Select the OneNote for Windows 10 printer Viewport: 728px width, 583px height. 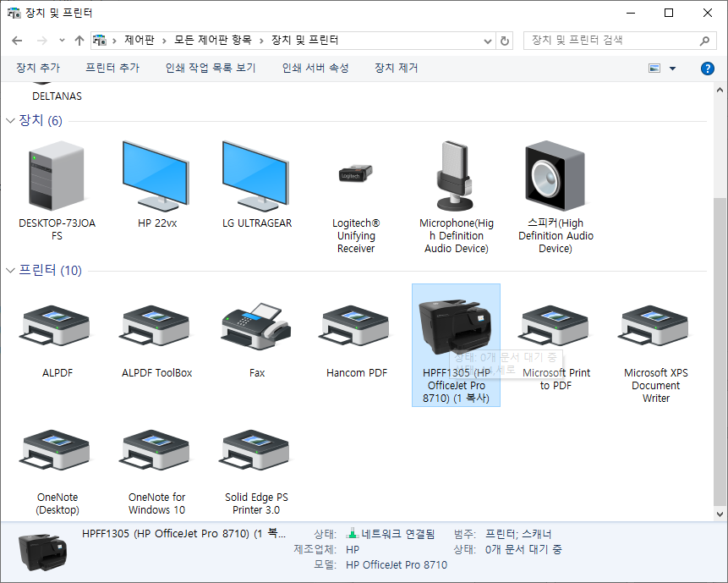coord(156,452)
